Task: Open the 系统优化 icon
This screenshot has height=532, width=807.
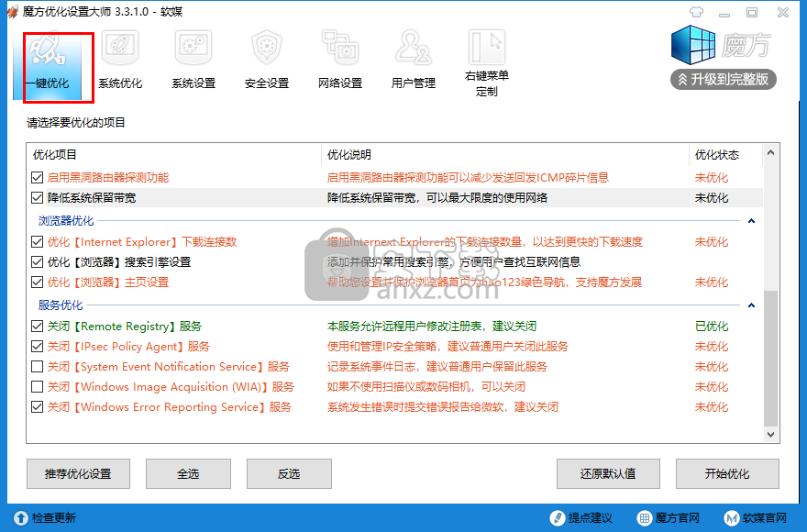Action: (x=120, y=49)
